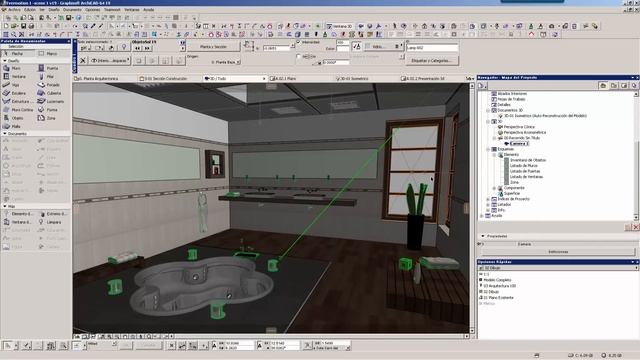The height and width of the screenshot is (360, 640).
Task: Select the Estructura truss tool
Action: [18, 101]
